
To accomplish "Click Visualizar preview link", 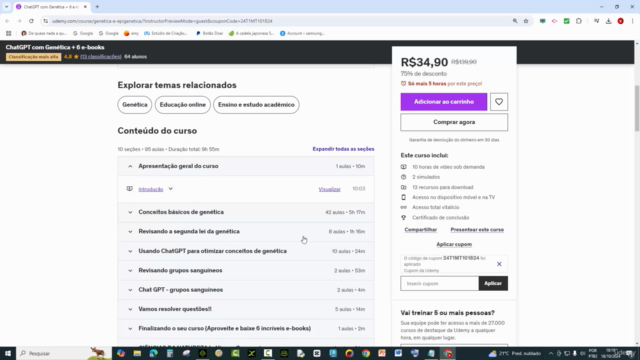I will point(329,189).
